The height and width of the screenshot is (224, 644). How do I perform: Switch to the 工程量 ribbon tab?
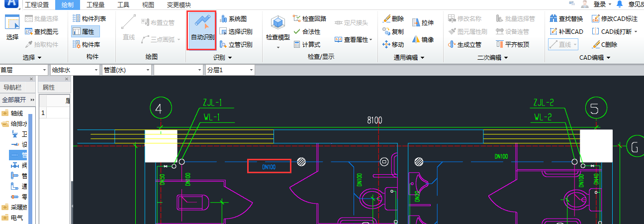[95, 5]
